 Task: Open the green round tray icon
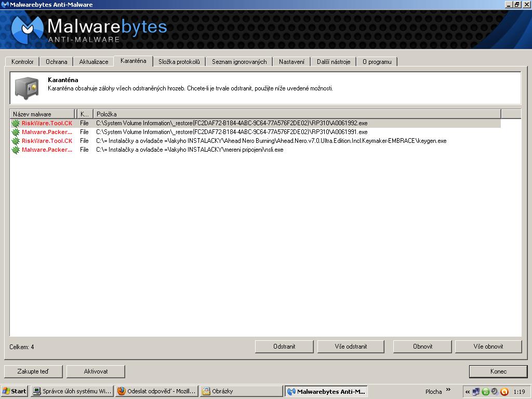(x=486, y=392)
